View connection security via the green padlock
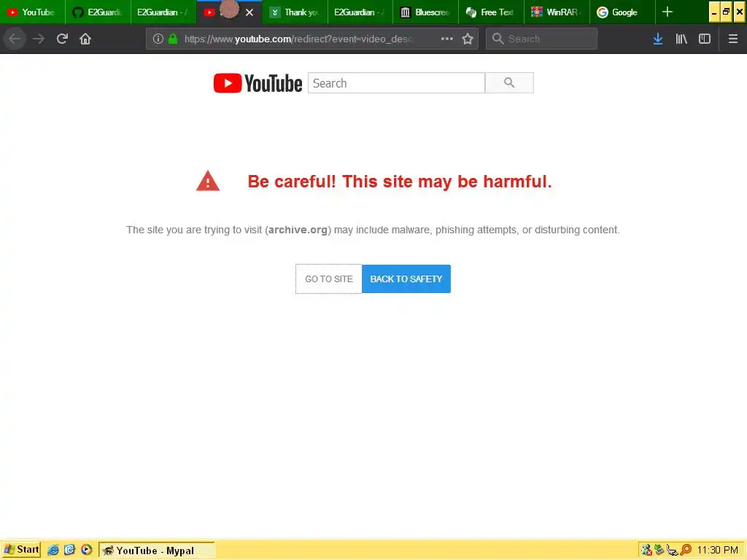The height and width of the screenshot is (560, 747). (x=173, y=39)
